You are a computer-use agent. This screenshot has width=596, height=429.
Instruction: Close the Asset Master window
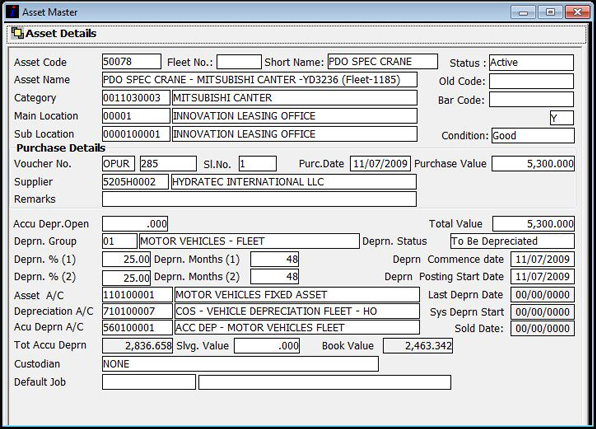click(577, 13)
